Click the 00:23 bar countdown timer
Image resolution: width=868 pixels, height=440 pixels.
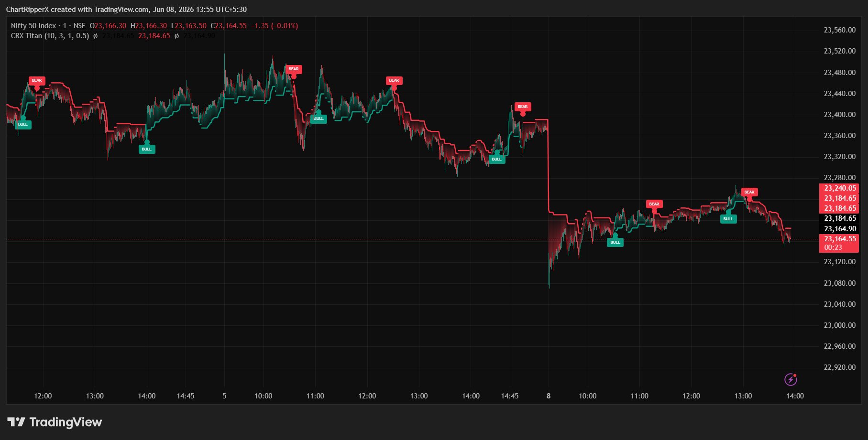tap(833, 247)
